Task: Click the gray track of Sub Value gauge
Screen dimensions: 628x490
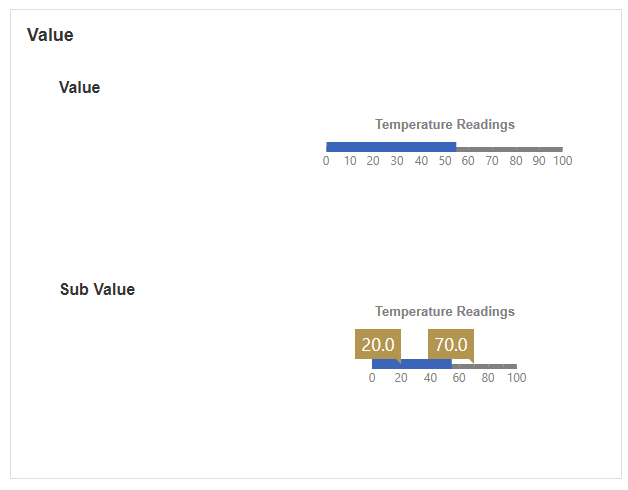Action: coord(484,366)
